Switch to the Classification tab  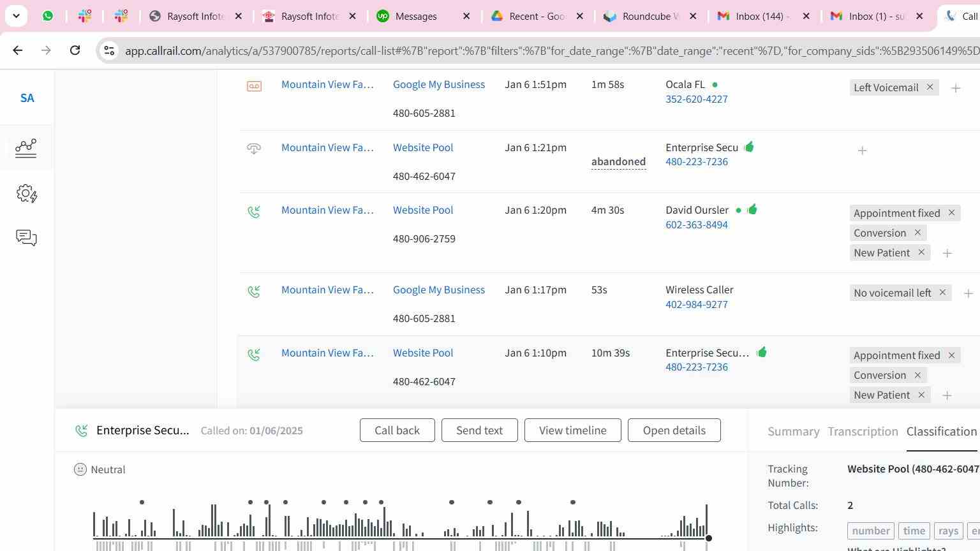[942, 432]
